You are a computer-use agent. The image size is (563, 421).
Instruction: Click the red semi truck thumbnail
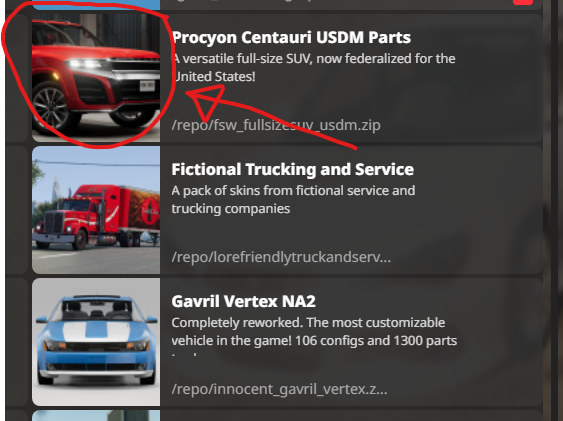[96, 210]
